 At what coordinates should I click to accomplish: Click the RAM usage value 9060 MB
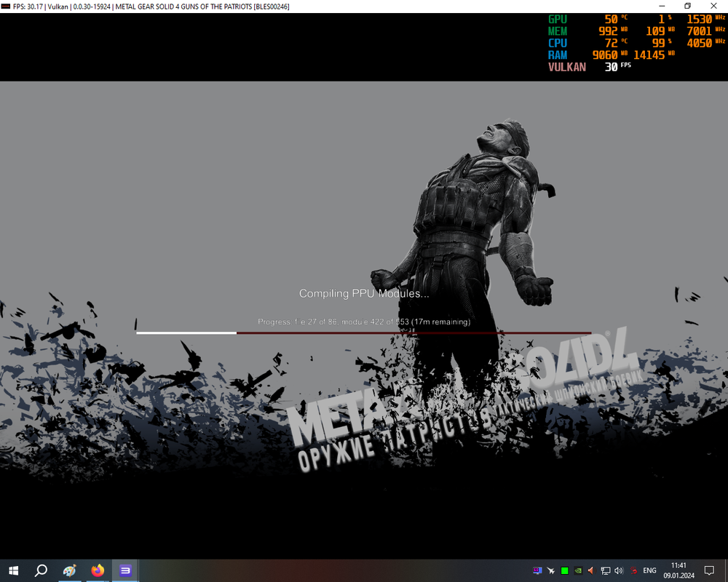(x=610, y=55)
